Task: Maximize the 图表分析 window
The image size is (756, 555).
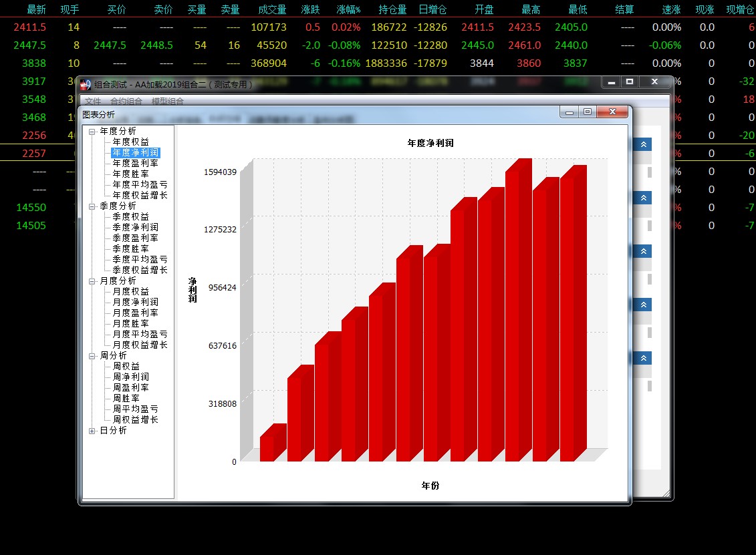Action: 588,112
